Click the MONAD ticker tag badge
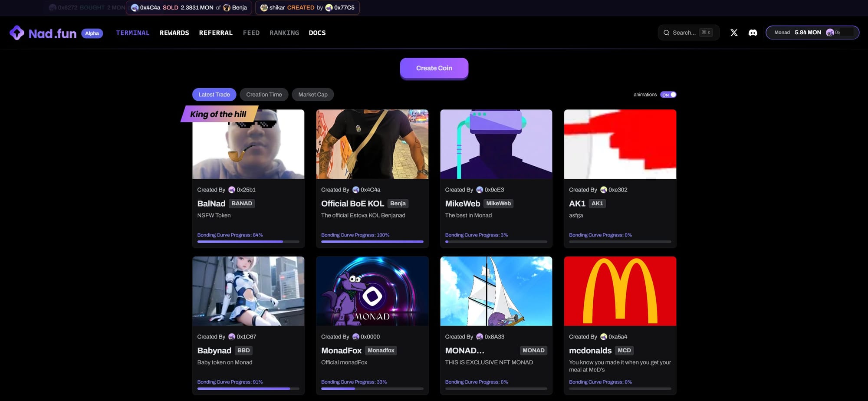 tap(533, 351)
